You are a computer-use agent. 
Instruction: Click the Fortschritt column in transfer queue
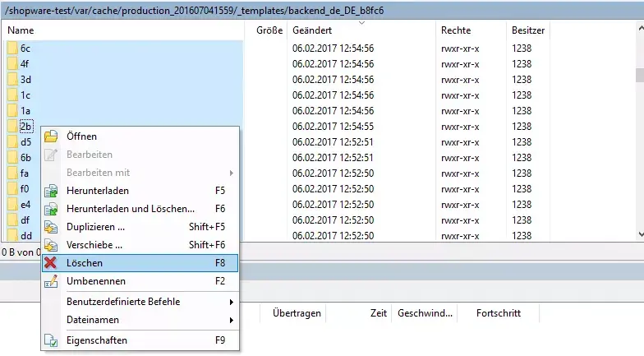pyautogui.click(x=500, y=313)
